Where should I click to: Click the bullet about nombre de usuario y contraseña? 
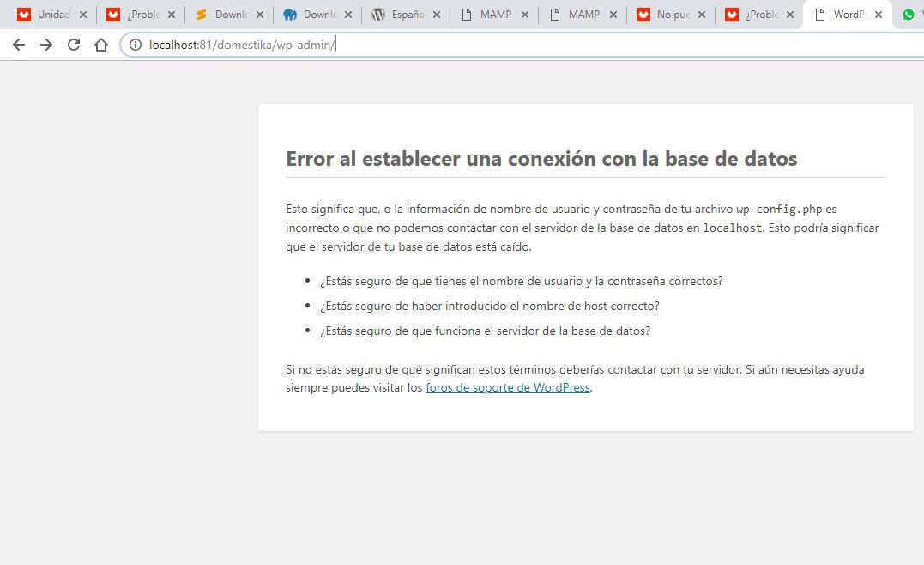[x=522, y=282]
